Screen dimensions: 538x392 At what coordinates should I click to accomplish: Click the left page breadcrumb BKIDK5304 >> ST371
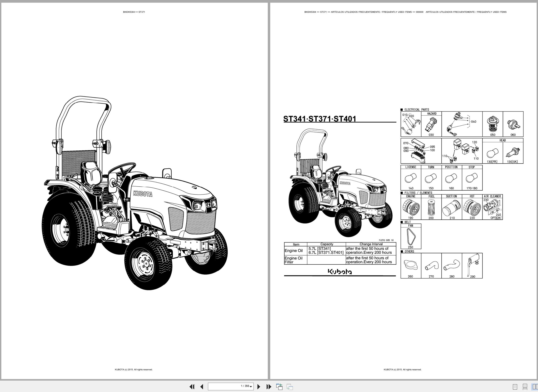pos(134,12)
